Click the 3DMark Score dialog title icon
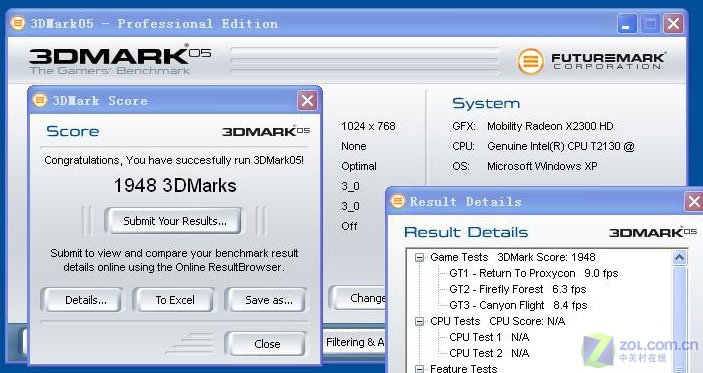The width and height of the screenshot is (703, 373). [x=40, y=100]
